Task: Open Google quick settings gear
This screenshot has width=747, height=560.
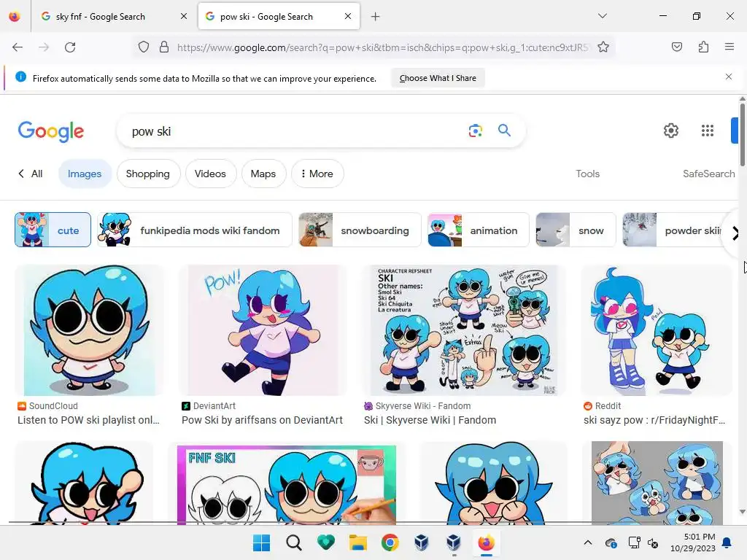Action: coord(671,131)
